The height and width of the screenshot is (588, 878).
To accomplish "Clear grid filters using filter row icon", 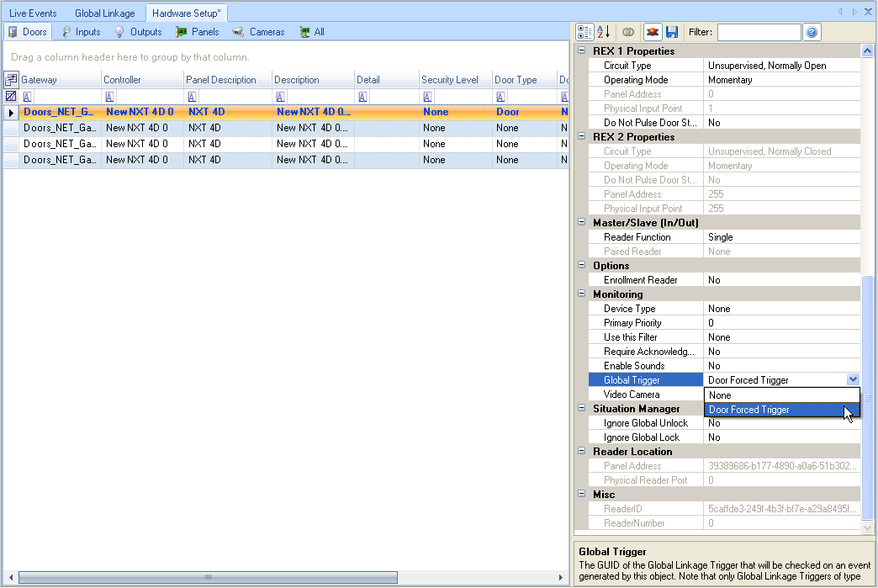I will click(11, 97).
